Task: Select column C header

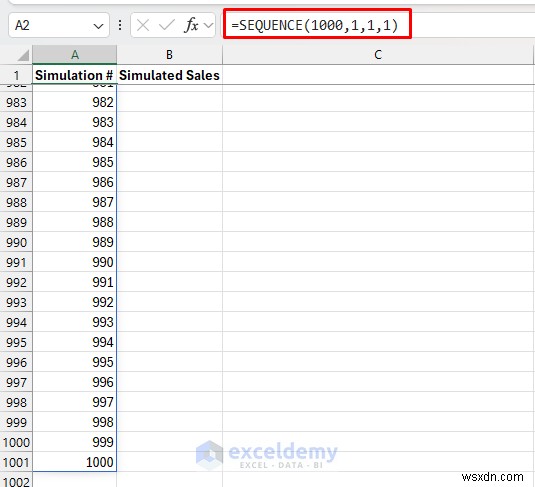Action: [378, 55]
